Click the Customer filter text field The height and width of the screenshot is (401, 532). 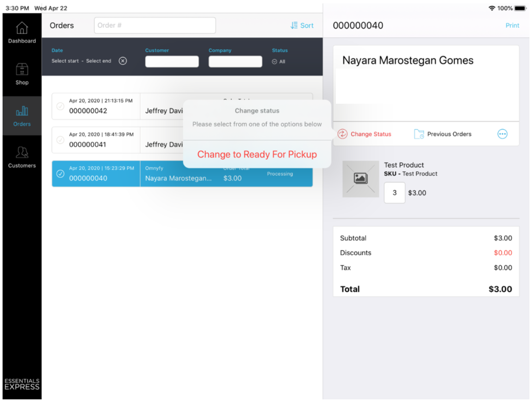click(172, 62)
